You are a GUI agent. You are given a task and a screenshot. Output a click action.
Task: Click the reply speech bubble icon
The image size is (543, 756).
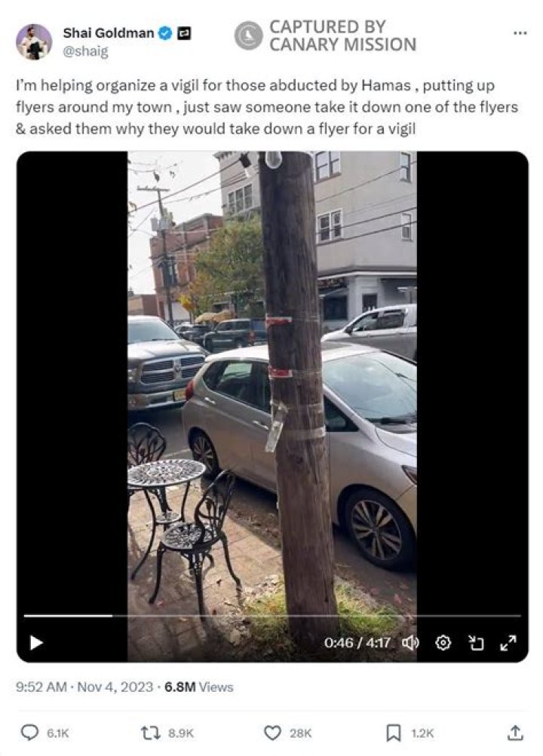(x=30, y=733)
